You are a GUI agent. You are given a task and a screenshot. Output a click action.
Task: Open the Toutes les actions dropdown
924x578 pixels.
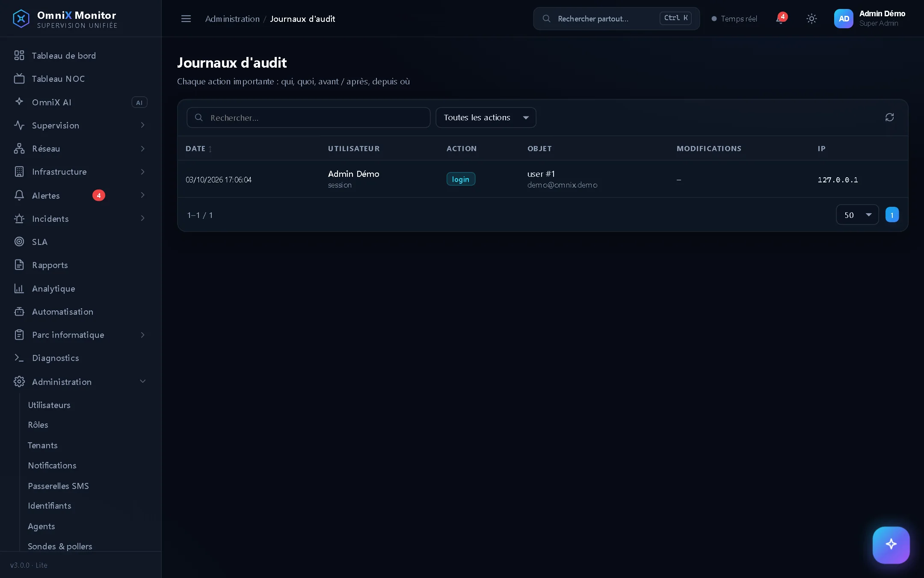(x=486, y=117)
